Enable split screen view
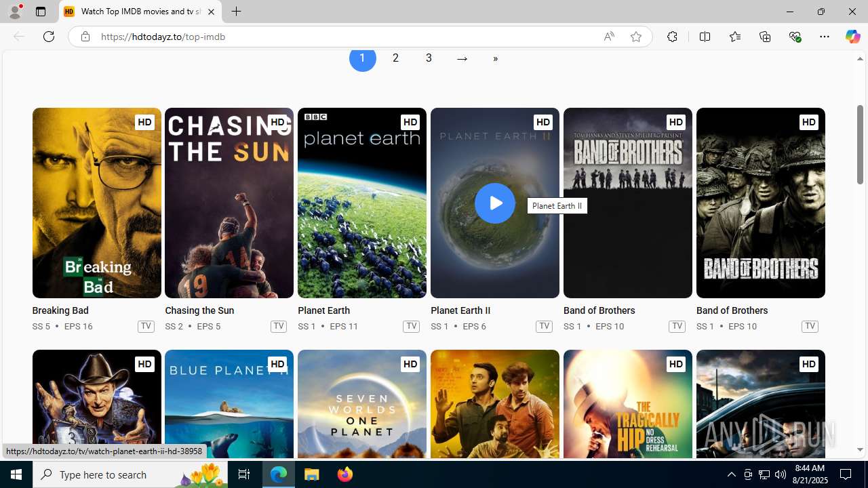 pyautogui.click(x=705, y=37)
